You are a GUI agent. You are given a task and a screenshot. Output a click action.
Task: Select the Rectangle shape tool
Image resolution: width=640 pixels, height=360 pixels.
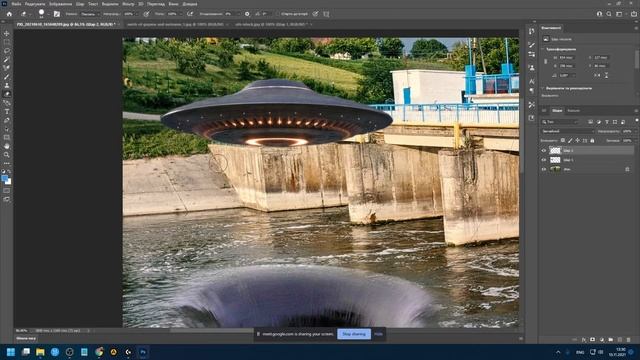pos(7,138)
